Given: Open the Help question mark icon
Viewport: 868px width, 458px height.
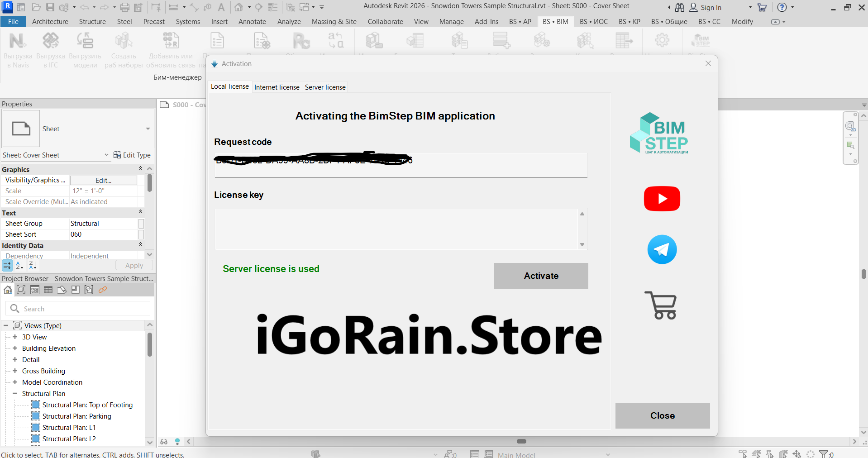Looking at the screenshot, I should [x=782, y=7].
